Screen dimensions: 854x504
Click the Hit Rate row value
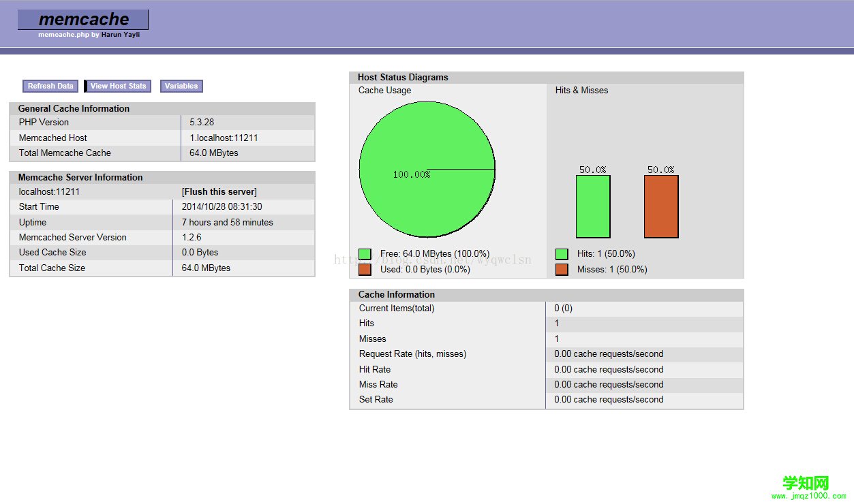pyautogui.click(x=609, y=370)
